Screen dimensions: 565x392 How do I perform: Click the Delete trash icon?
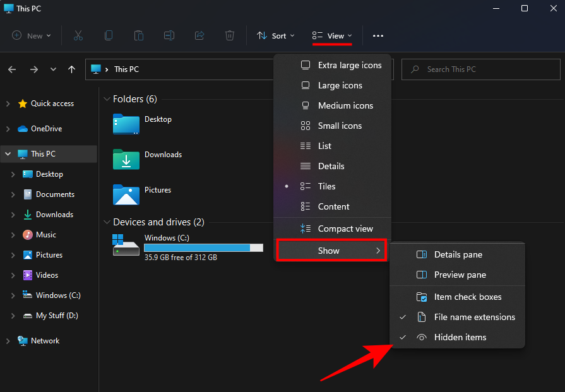(230, 36)
